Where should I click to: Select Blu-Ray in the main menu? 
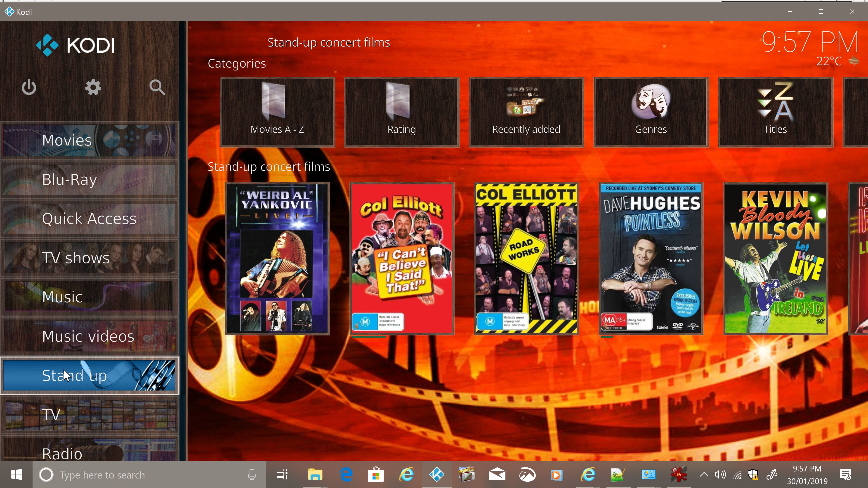click(89, 180)
